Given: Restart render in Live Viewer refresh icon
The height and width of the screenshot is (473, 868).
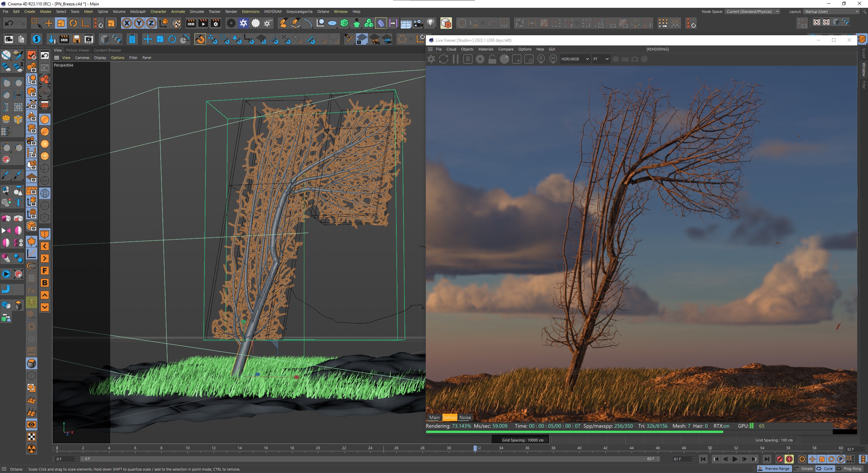Looking at the screenshot, I should coord(443,59).
